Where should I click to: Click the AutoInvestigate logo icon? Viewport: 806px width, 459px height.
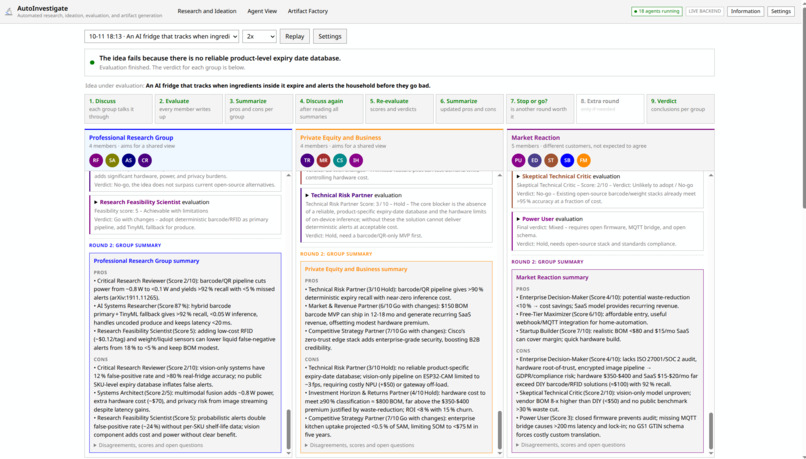tap(9, 11)
